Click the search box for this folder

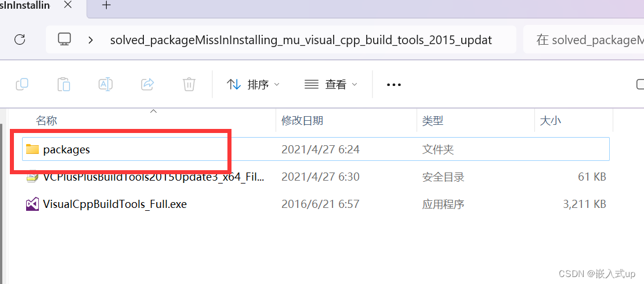[x=583, y=39]
